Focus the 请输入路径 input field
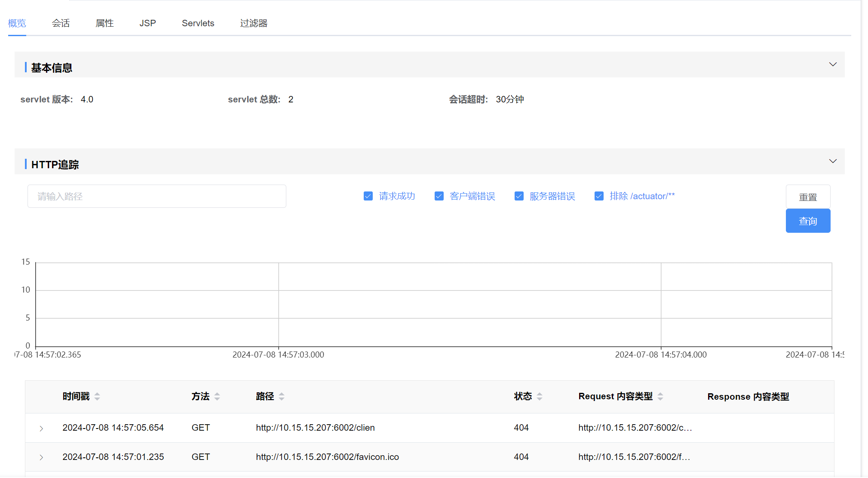 [157, 196]
